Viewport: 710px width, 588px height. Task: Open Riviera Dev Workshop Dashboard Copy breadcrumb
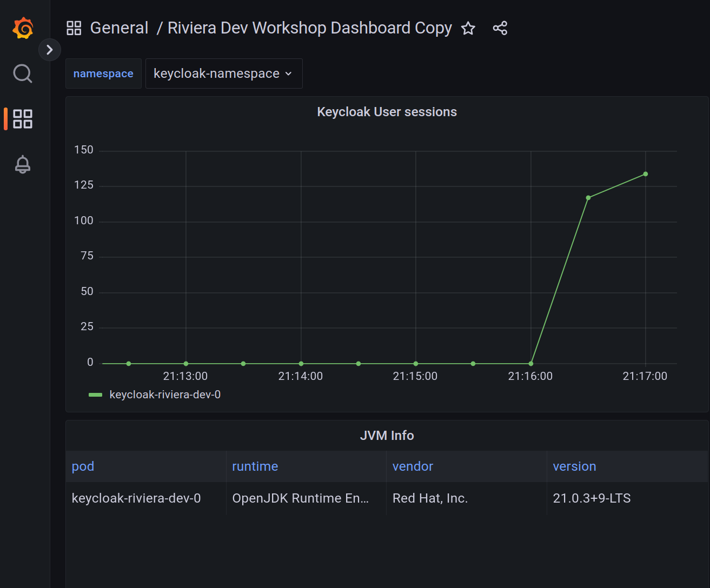click(x=310, y=28)
